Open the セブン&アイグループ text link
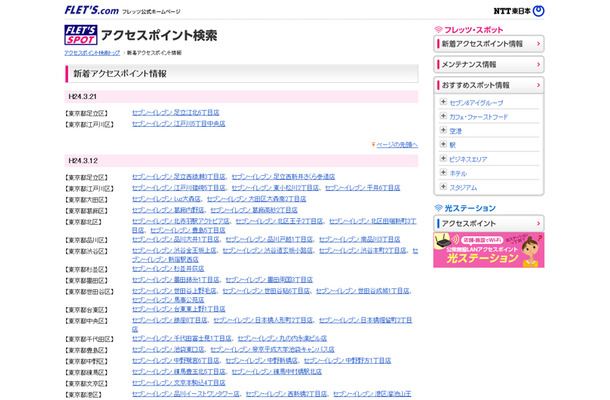This screenshot has height=400, width=610. 476,103
